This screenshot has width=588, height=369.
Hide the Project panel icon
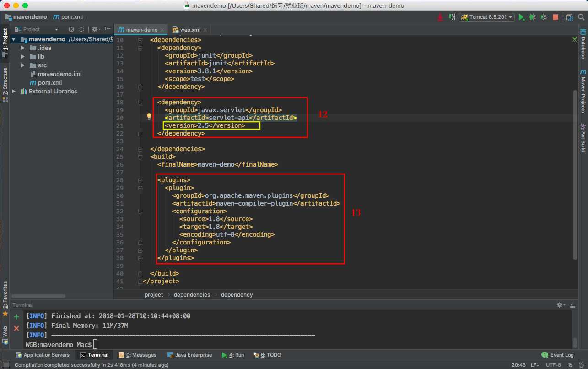tap(107, 29)
